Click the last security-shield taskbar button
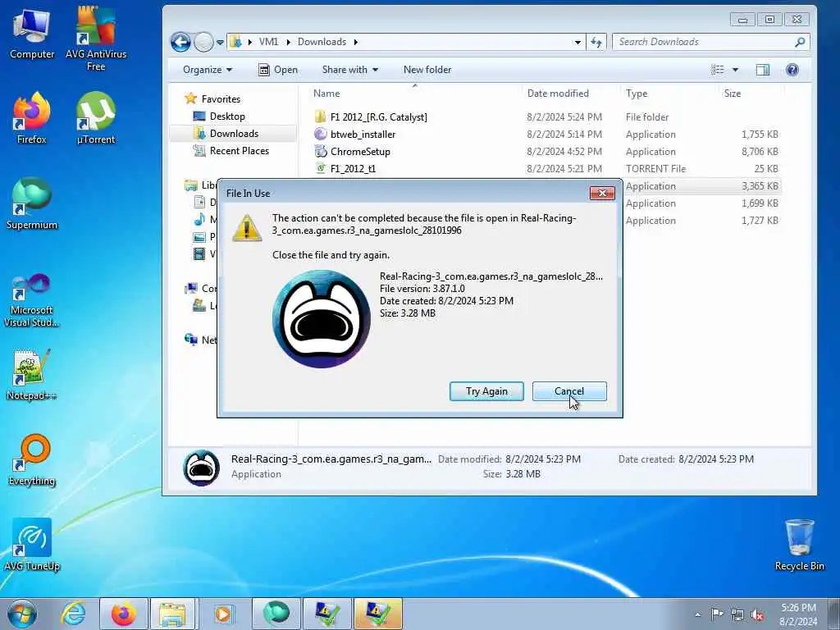Image resolution: width=840 pixels, height=630 pixels. [377, 614]
